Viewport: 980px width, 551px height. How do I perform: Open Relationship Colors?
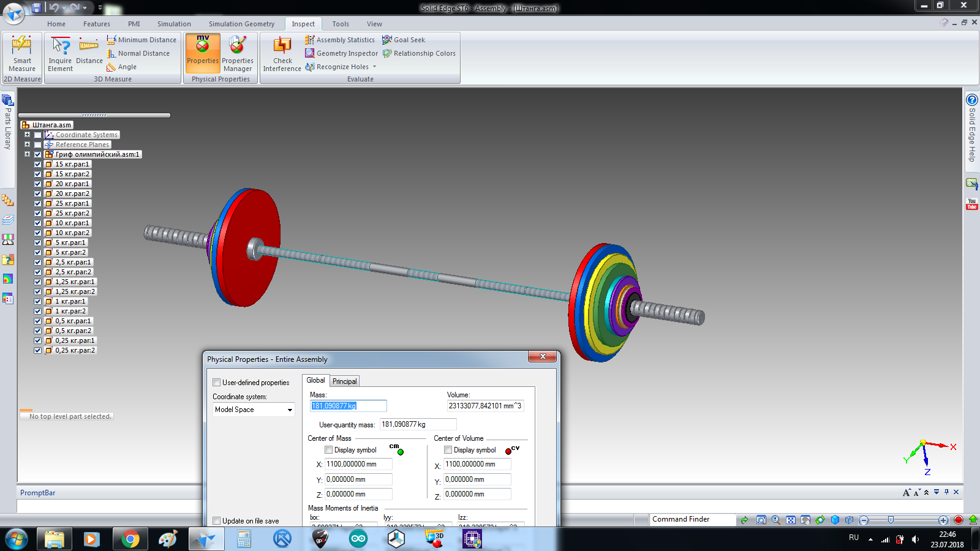click(419, 53)
